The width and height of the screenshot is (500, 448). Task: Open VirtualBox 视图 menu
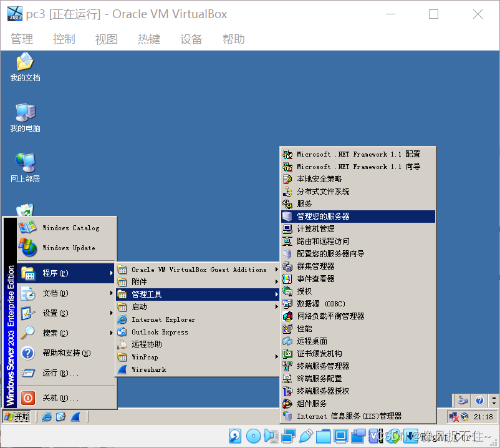(107, 39)
